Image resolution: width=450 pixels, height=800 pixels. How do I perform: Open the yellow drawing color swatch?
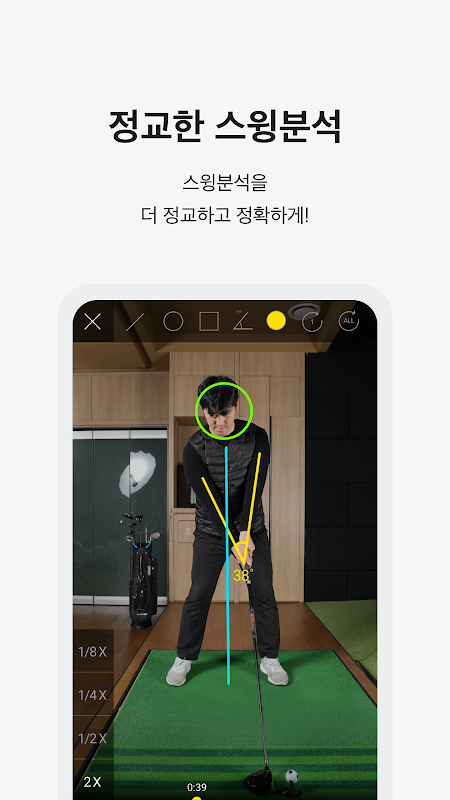[276, 321]
